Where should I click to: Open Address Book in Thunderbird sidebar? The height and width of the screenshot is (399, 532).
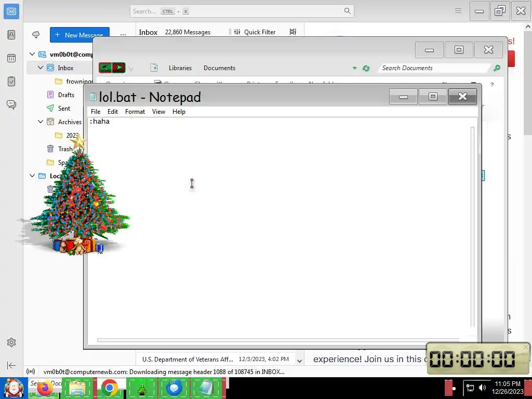click(11, 35)
